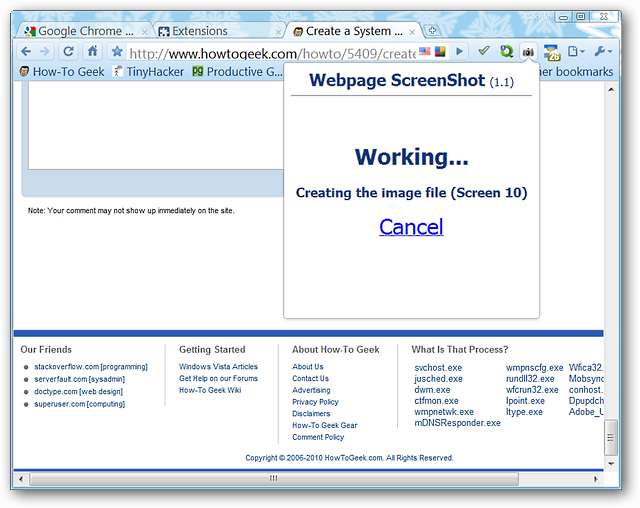The height and width of the screenshot is (508, 640).
Task: Click the horizontal scrollbar left arrow
Action: 20,479
